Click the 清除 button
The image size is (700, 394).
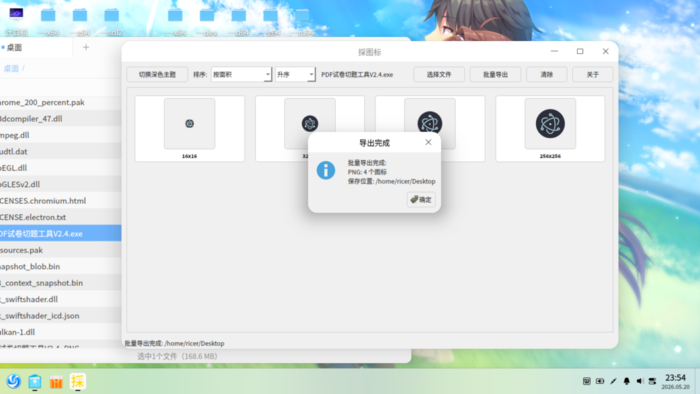(547, 75)
